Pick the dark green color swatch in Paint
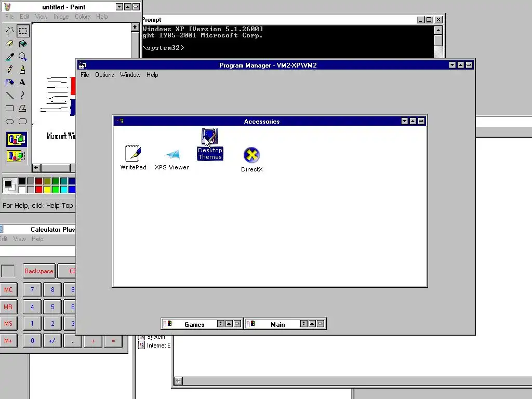The width and height of the screenshot is (532, 399). [x=55, y=181]
